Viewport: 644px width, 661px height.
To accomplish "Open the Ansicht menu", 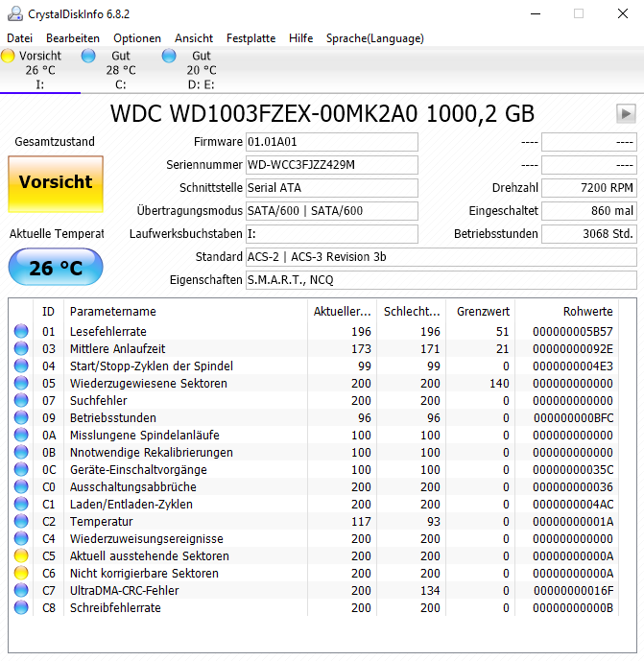I will click(194, 38).
